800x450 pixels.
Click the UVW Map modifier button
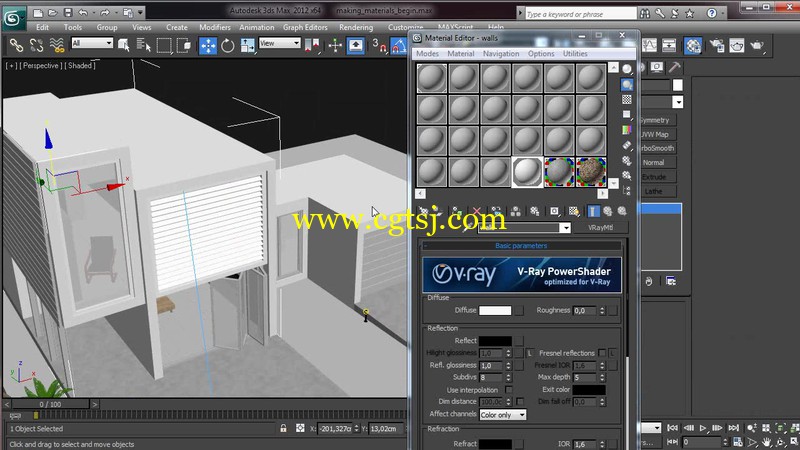(x=658, y=134)
